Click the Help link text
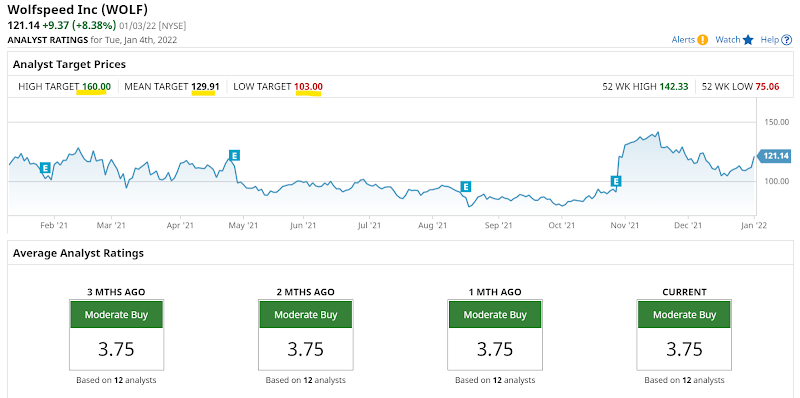 click(x=769, y=40)
